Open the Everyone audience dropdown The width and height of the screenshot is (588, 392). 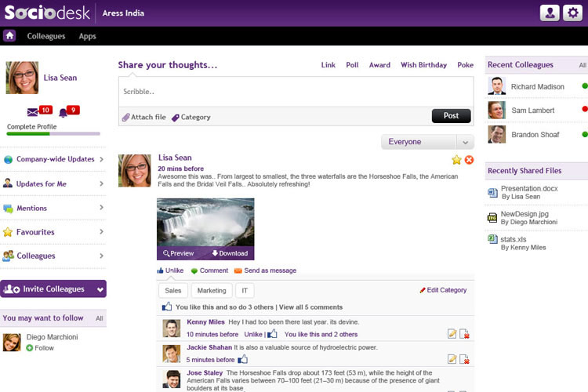tap(427, 142)
